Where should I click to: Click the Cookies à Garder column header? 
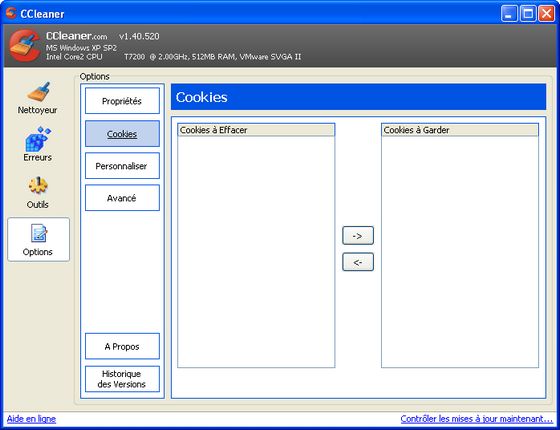pyautogui.click(x=460, y=130)
